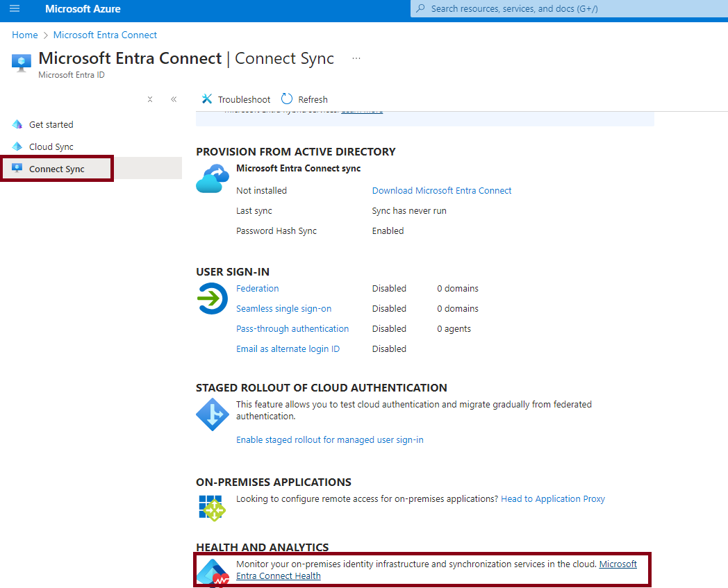Clear the sidebar search with the X icon
Image resolution: width=728 pixels, height=588 pixels.
coord(150,99)
